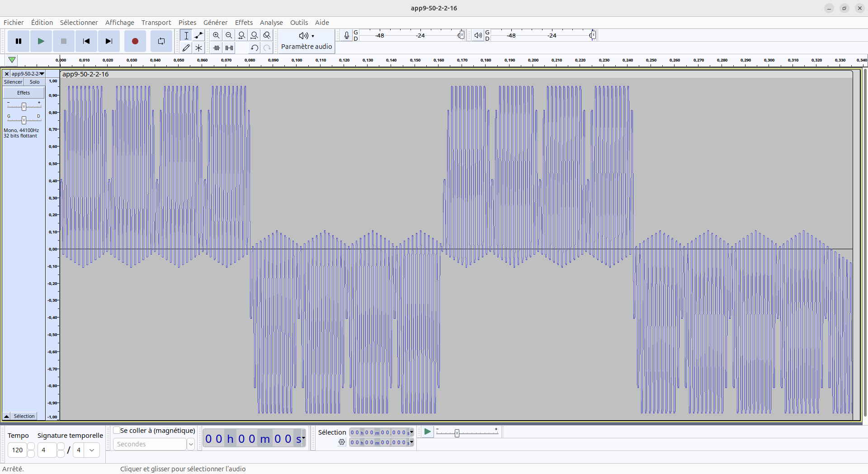Image resolution: width=868 pixels, height=474 pixels.
Task: Open the Effets menu
Action: 244,23
